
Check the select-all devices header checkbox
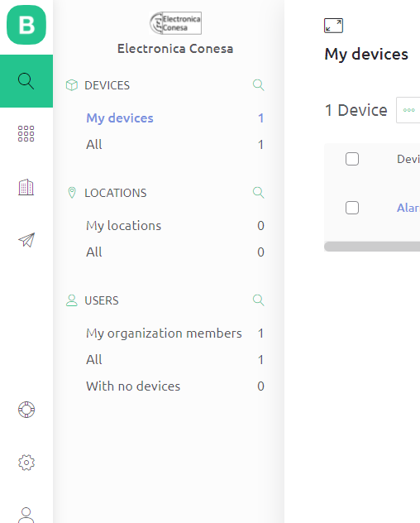point(352,159)
